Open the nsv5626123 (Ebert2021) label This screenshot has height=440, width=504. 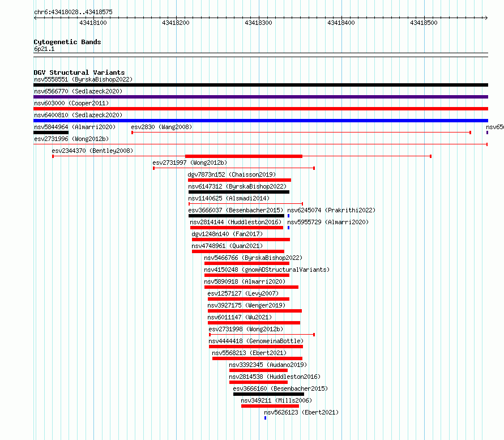click(301, 412)
